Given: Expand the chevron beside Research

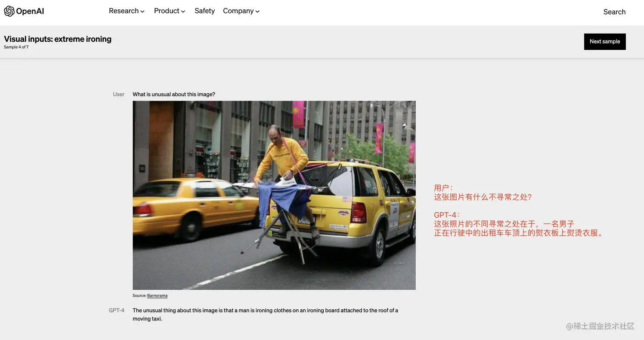Looking at the screenshot, I should point(143,12).
